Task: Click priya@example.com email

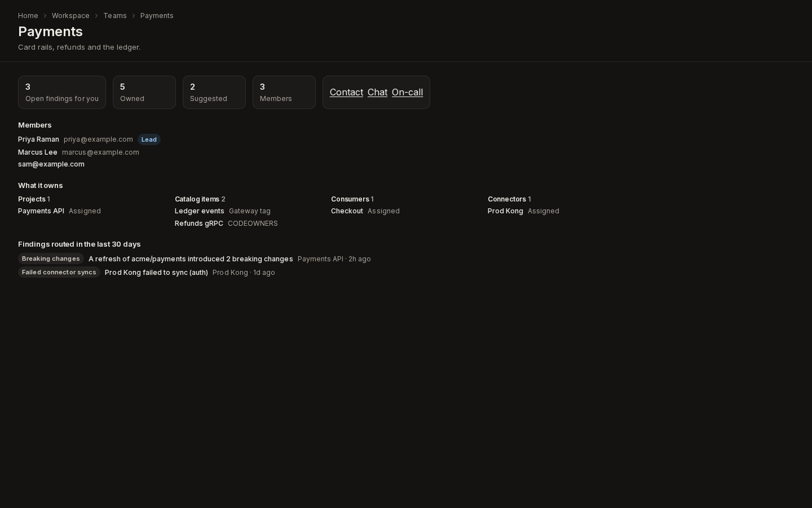Action: [x=98, y=139]
